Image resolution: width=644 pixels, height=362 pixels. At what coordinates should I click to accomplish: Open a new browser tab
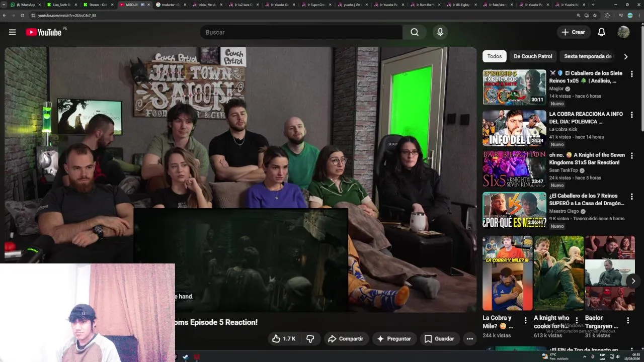tap(593, 5)
